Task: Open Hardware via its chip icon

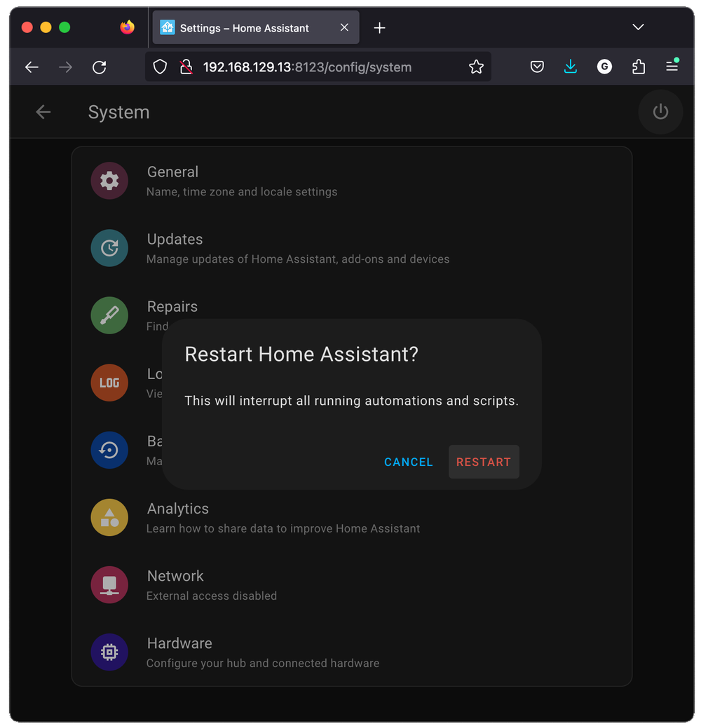Action: pos(109,652)
